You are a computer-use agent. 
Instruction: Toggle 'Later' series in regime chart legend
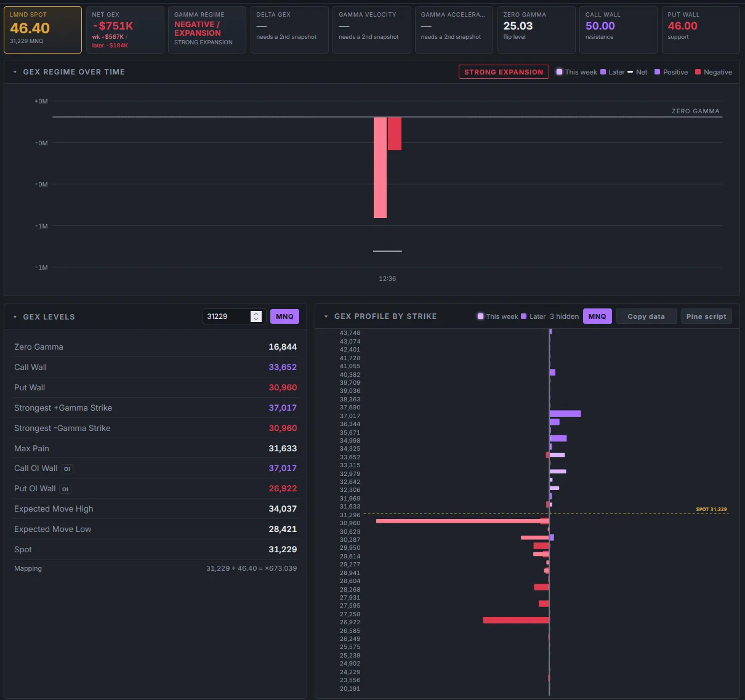pyautogui.click(x=613, y=72)
